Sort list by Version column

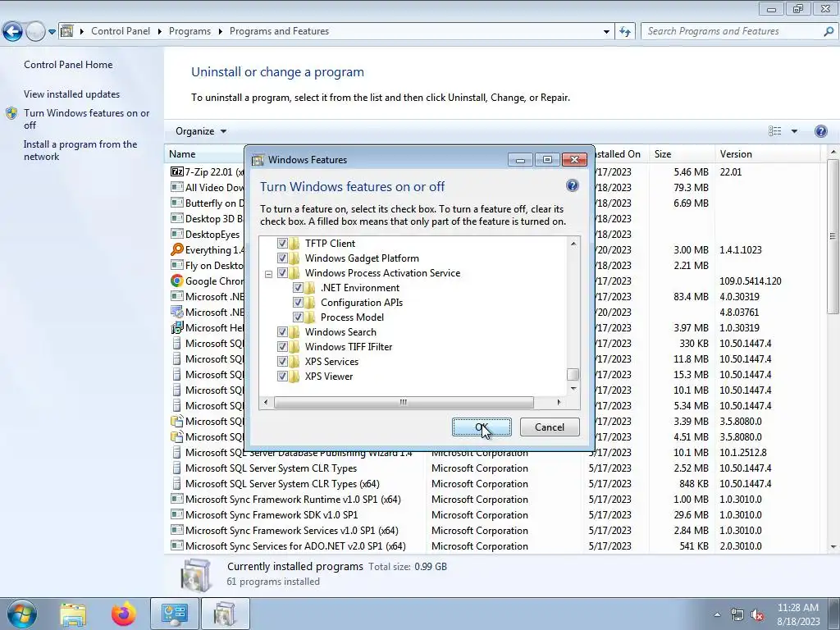[x=767, y=154]
